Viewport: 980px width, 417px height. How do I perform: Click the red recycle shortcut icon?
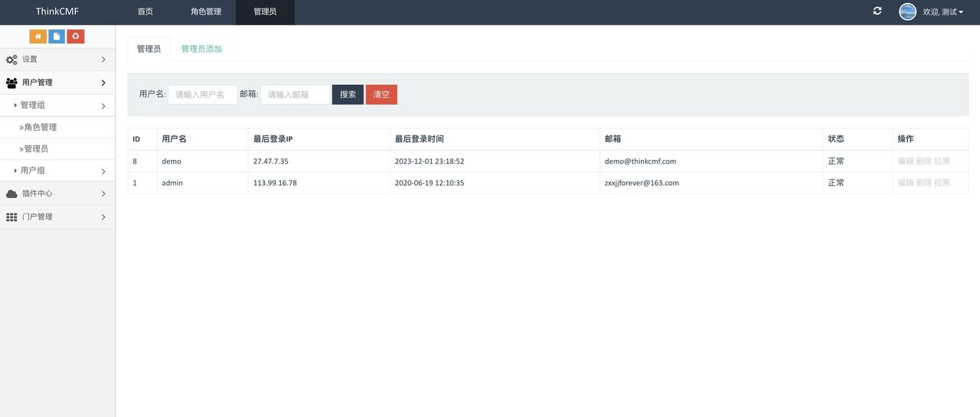(76, 36)
